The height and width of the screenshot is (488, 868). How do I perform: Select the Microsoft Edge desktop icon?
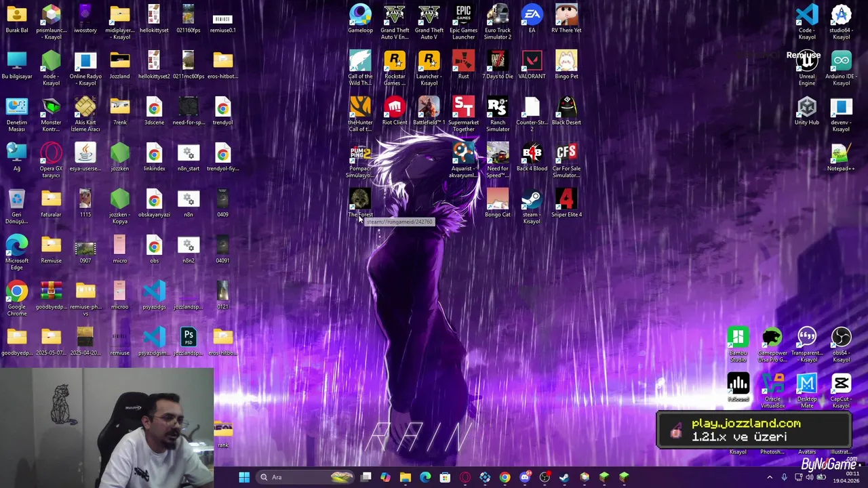pyautogui.click(x=17, y=252)
